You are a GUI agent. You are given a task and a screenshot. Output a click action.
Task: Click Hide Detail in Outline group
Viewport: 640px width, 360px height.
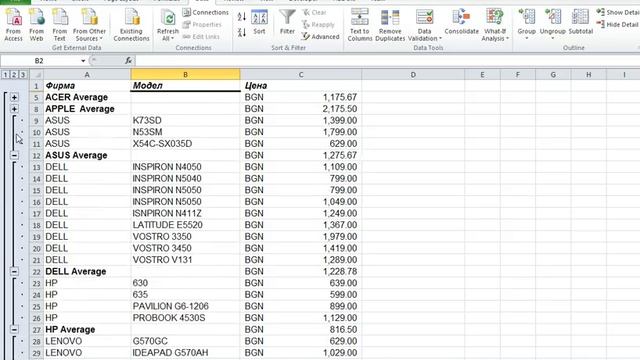(x=618, y=24)
